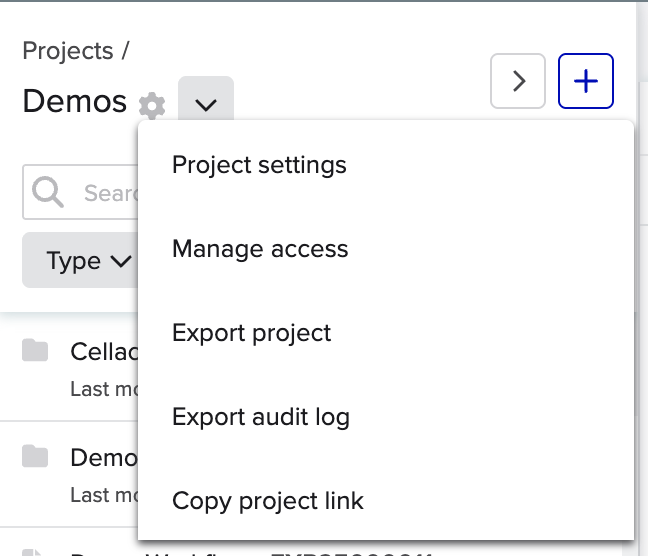Select Project settings from the menu

pos(259,165)
